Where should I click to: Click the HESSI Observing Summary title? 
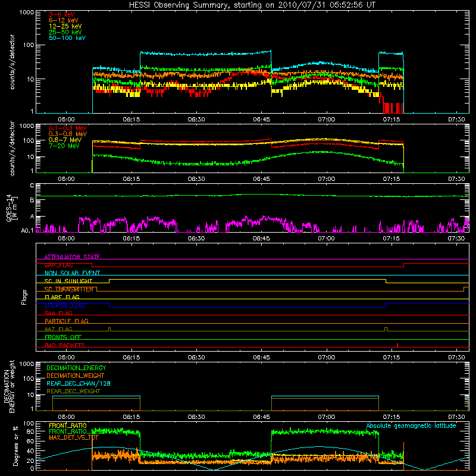click(x=252, y=5)
